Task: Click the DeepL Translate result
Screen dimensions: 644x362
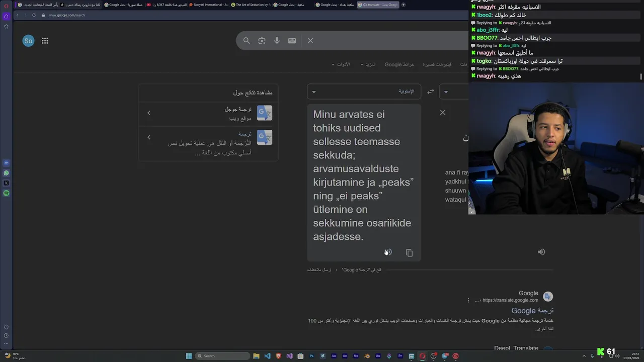Action: coord(516,348)
